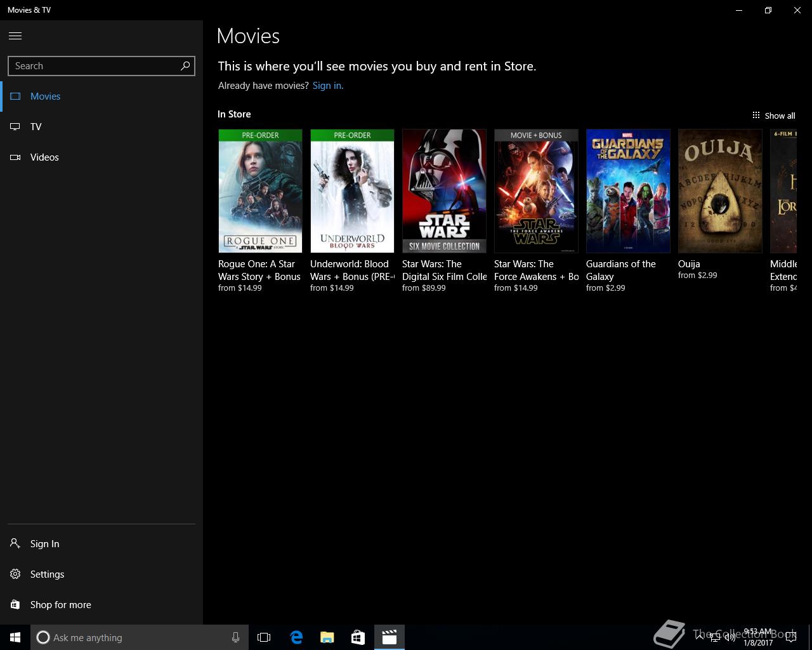The width and height of the screenshot is (812, 650).
Task: Click the volume speaker tray icon
Action: click(x=730, y=638)
